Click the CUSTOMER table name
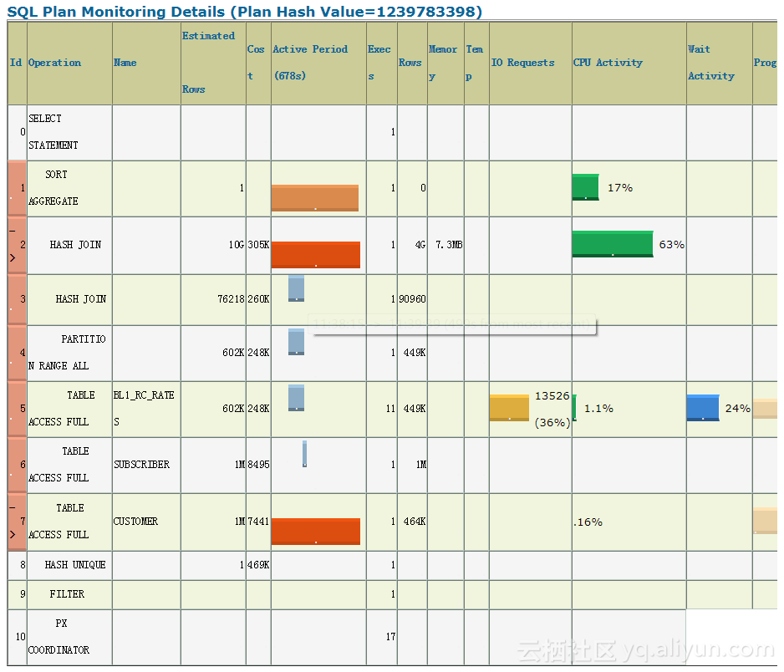The image size is (784, 672). (x=135, y=522)
